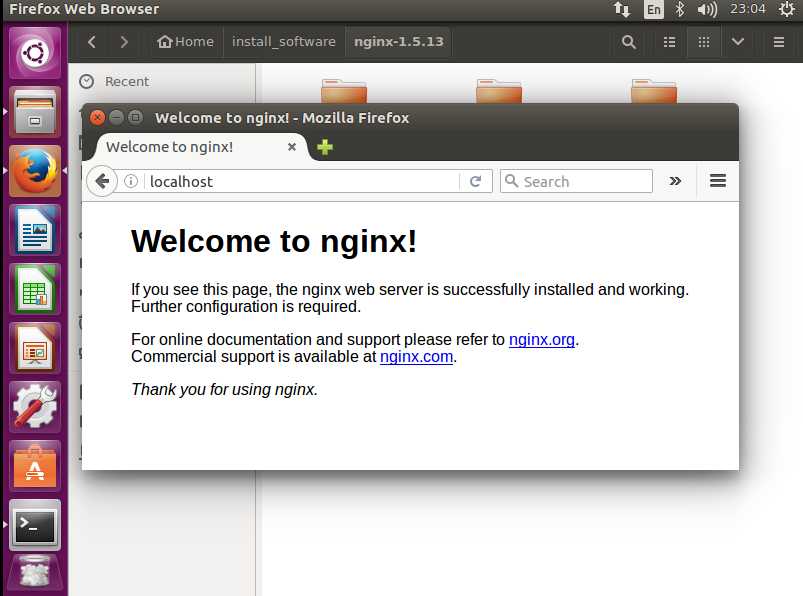Screen dimensions: 803x596
Task: Select nginx-1.5.13 breadcrumb in Files
Action: pyautogui.click(x=398, y=41)
